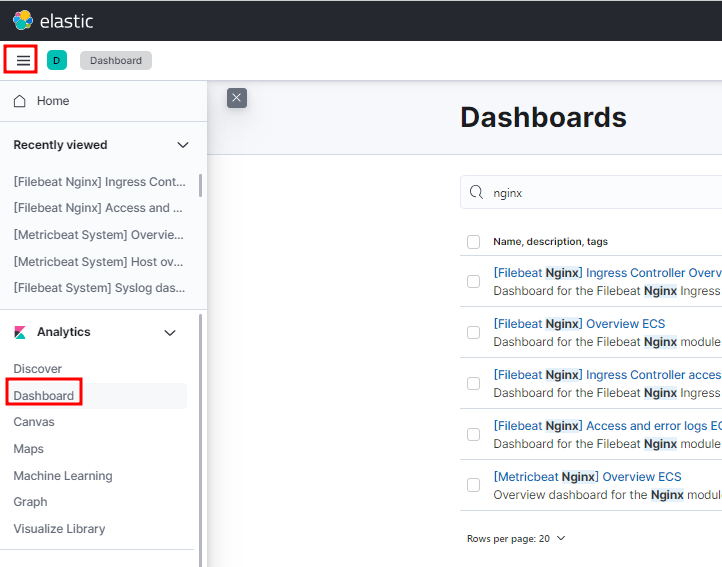Open Maps from side navigation
Viewport: 722px width, 567px height.
tap(29, 449)
